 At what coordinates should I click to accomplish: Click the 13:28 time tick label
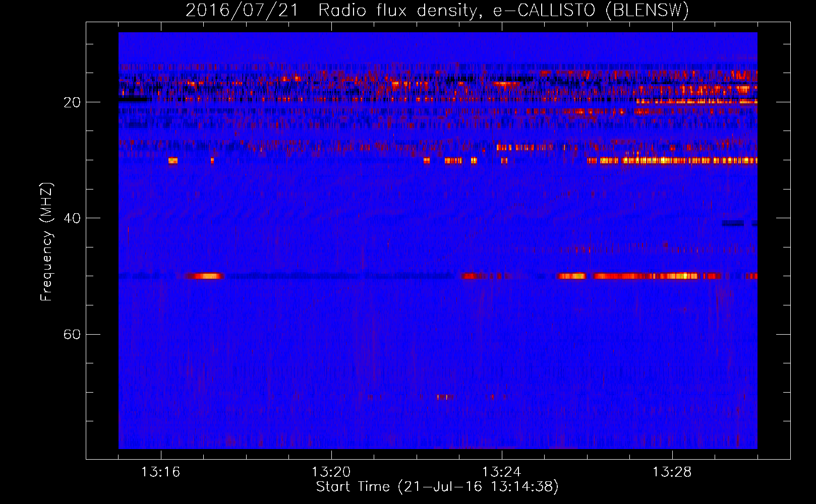point(672,472)
